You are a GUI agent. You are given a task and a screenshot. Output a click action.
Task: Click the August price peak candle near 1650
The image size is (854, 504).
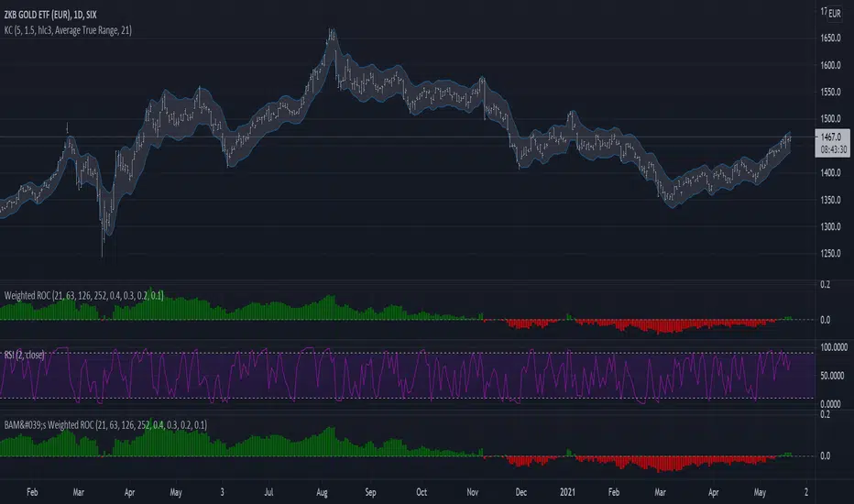coord(331,37)
